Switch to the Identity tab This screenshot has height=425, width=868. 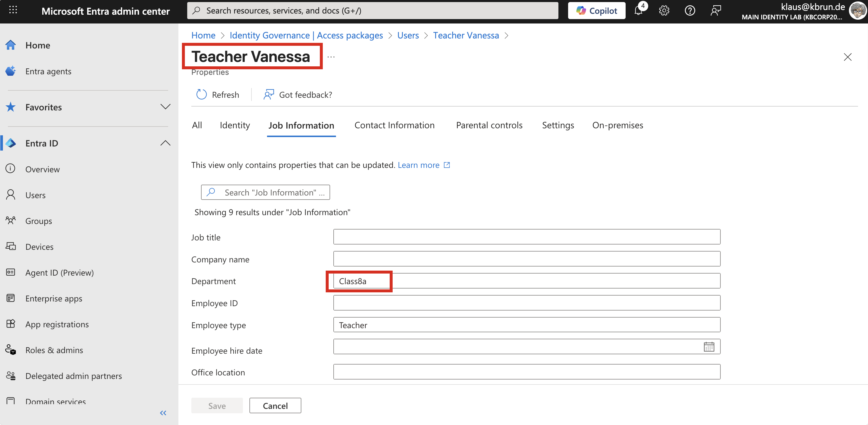click(x=234, y=125)
